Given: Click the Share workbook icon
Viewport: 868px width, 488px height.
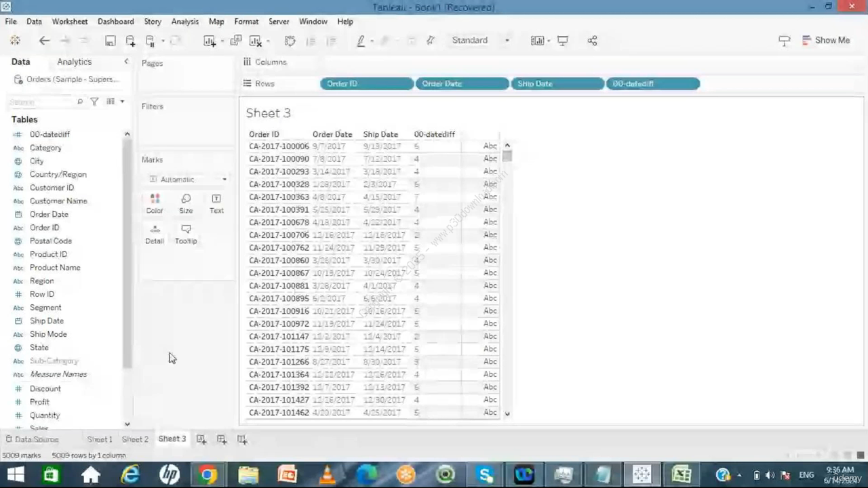Looking at the screenshot, I should [592, 41].
